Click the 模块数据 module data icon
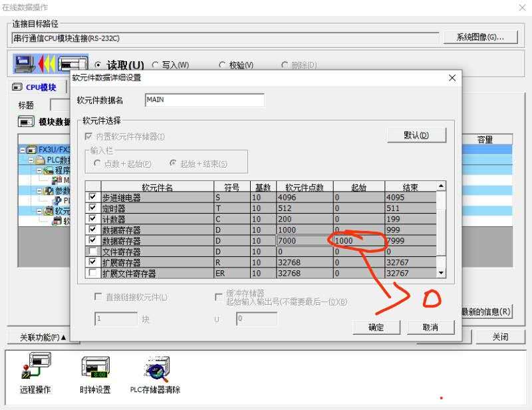The height and width of the screenshot is (410, 532). [x=26, y=122]
